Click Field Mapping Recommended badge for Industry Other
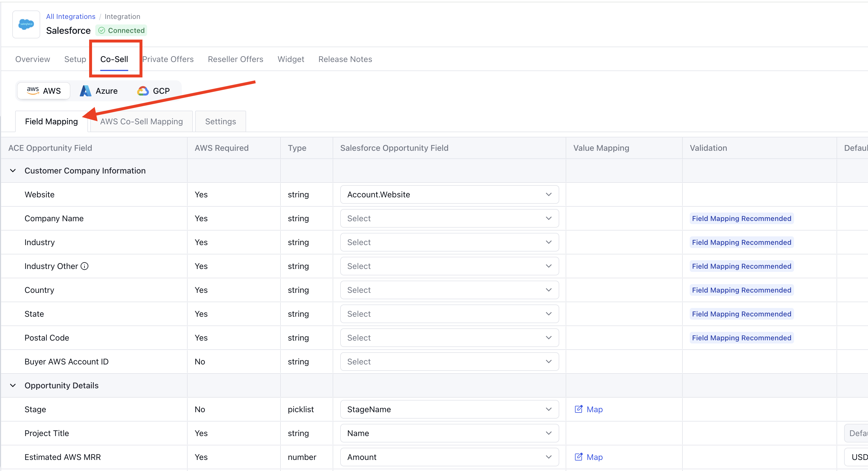The width and height of the screenshot is (868, 471). 741,266
